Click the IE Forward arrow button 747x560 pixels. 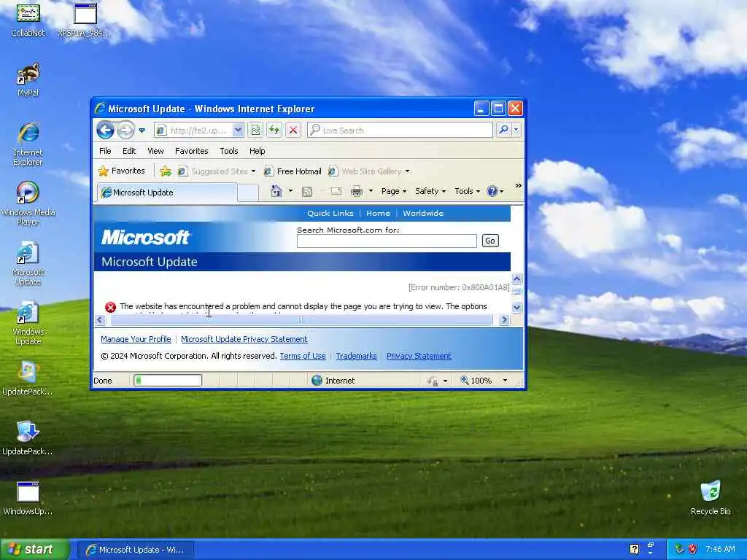point(125,130)
